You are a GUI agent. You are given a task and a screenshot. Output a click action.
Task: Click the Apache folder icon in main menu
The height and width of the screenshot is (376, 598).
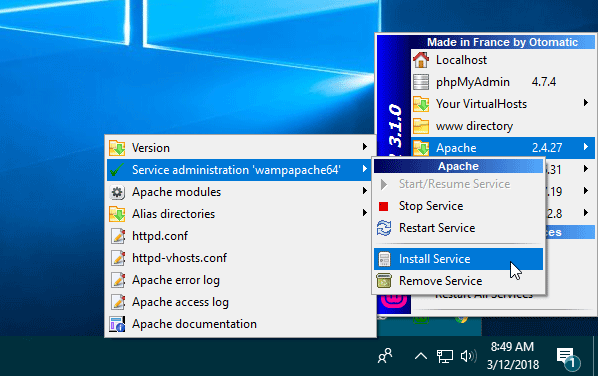(x=421, y=148)
